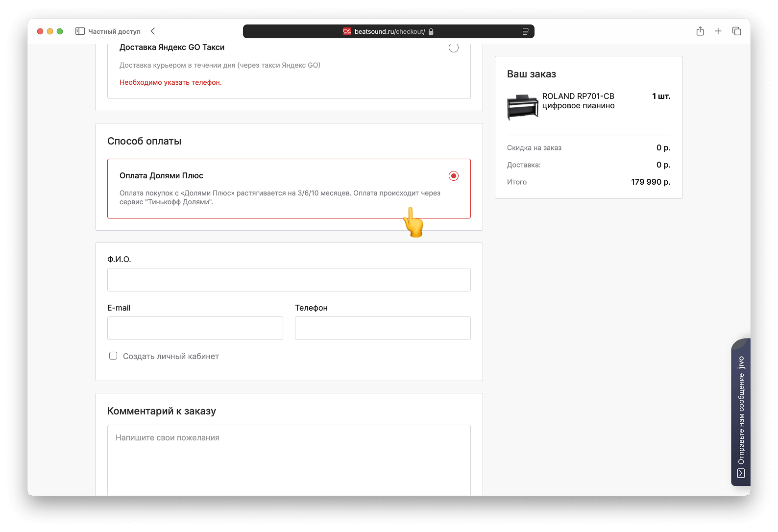Click the Доставка Яндекс GO Такси title

click(172, 48)
